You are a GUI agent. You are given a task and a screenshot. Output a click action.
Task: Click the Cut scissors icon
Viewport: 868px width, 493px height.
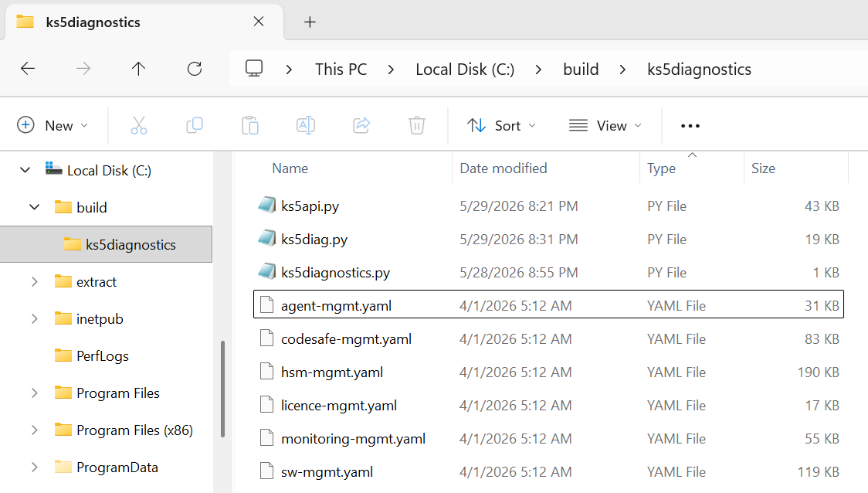click(x=139, y=125)
